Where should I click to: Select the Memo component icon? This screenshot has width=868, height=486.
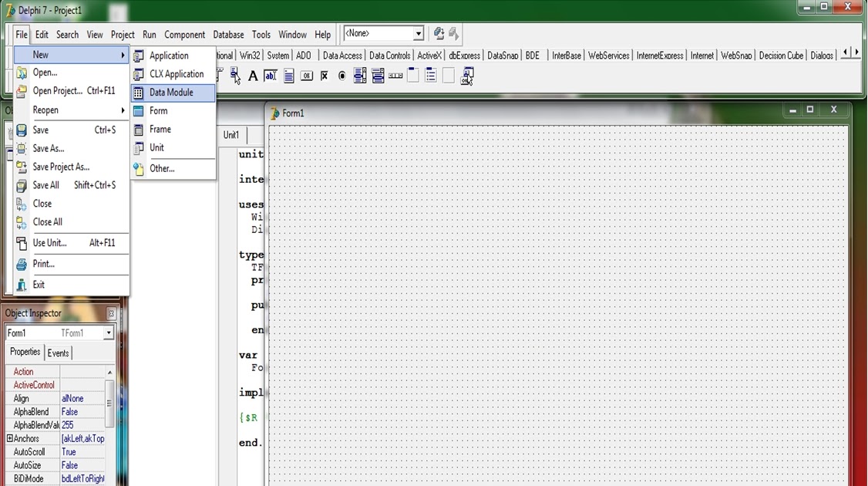click(x=288, y=76)
